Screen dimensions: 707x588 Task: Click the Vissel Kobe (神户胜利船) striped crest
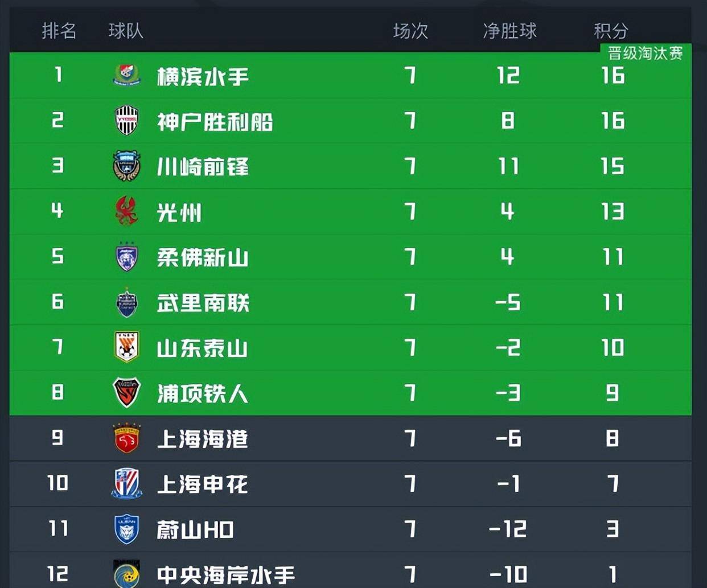[126, 120]
